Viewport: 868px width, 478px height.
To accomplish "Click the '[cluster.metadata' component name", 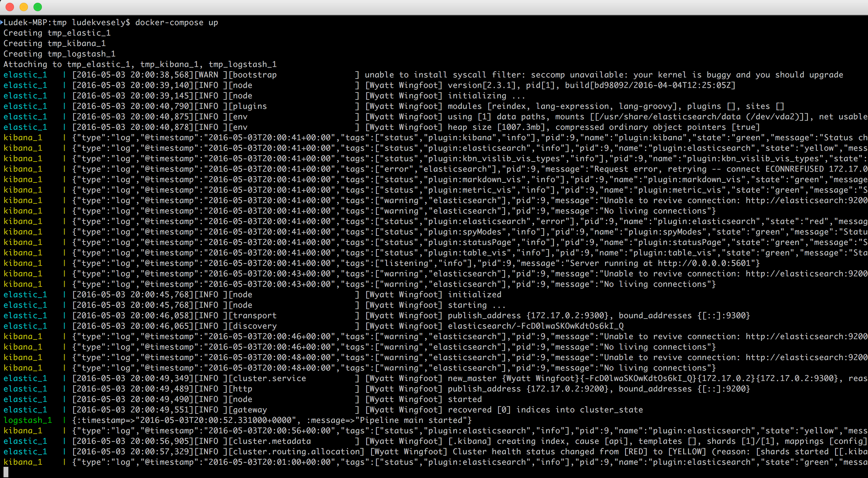I will coord(269,441).
